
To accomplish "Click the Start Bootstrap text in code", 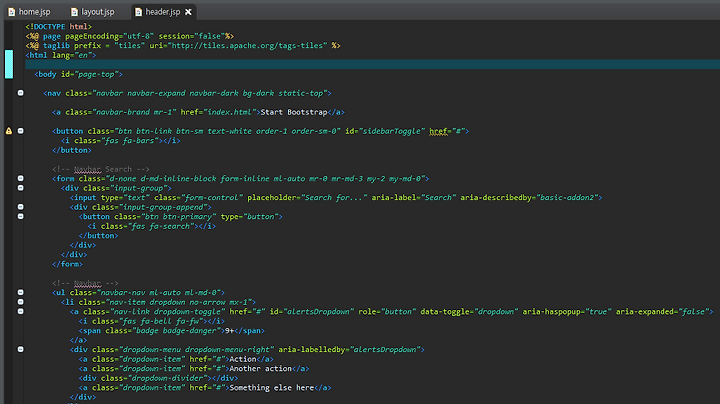I will (294, 112).
